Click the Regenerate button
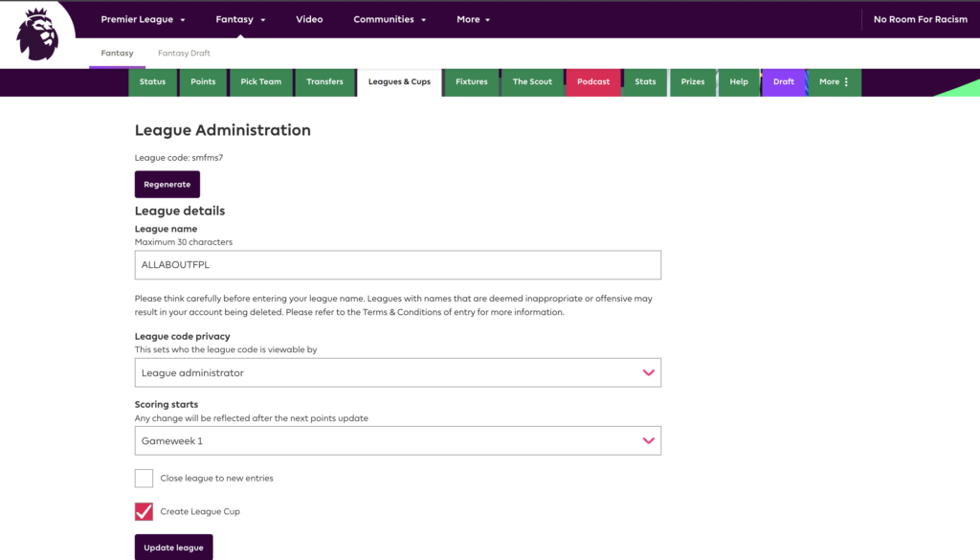Screen dimensions: 980x560 point(167,184)
